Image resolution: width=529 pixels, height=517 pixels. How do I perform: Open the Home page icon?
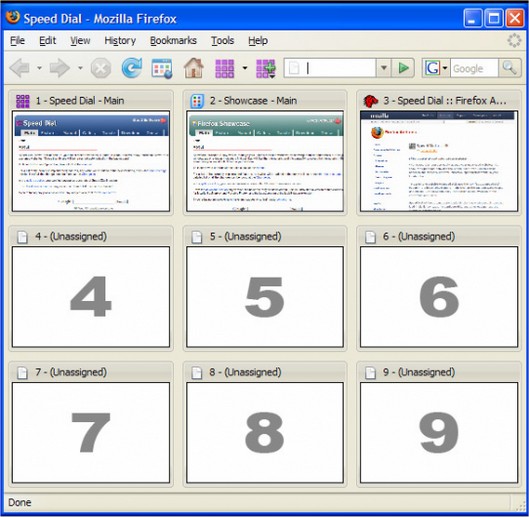194,68
